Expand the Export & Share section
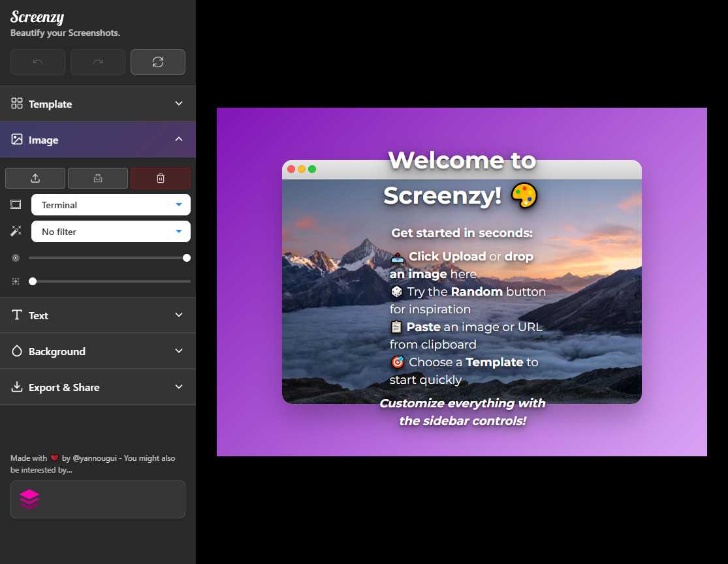This screenshot has height=564, width=728. point(98,386)
